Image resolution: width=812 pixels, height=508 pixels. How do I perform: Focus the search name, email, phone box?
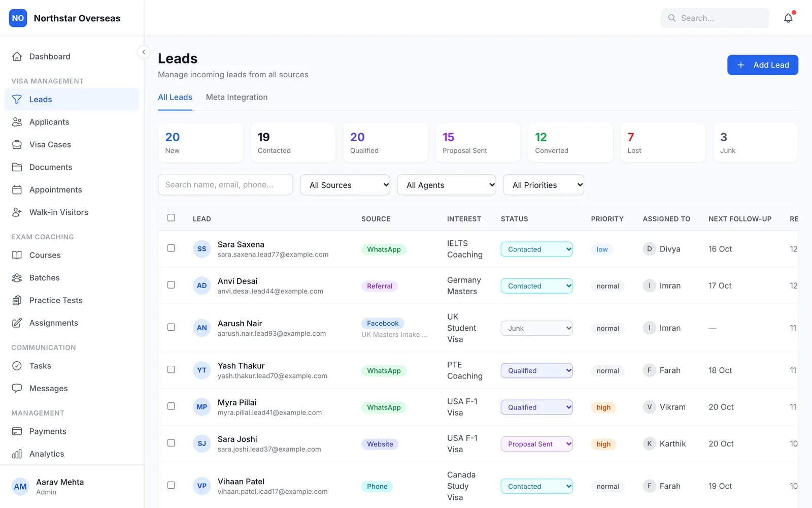click(225, 185)
